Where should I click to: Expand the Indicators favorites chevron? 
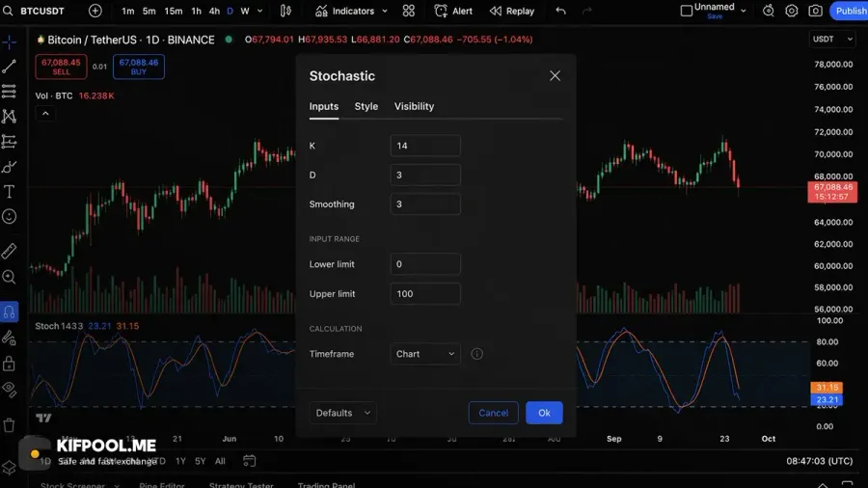tap(385, 11)
